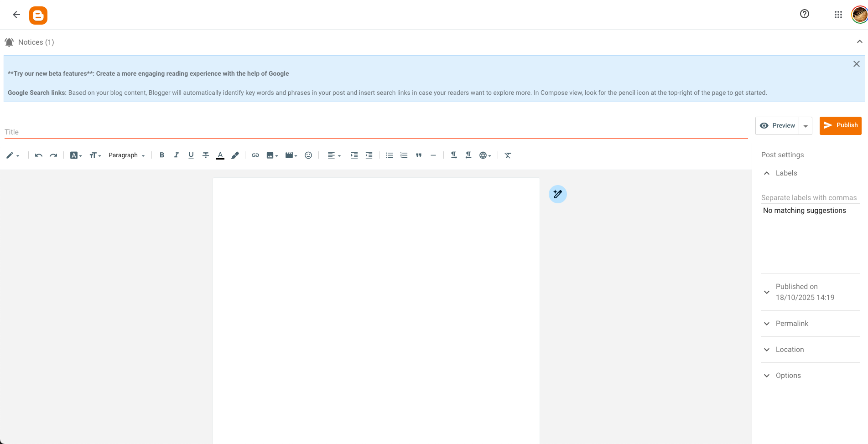This screenshot has width=868, height=444.
Task: Click the clear formatting icon
Action: point(508,155)
